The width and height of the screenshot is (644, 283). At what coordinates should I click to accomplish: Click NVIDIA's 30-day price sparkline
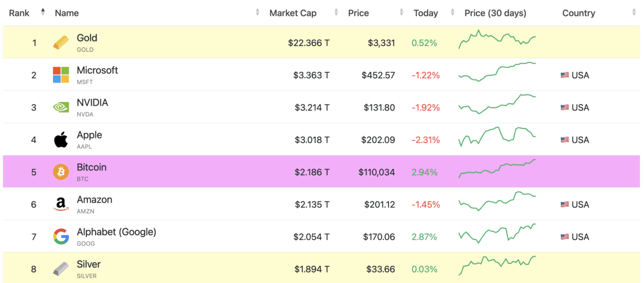point(497,104)
